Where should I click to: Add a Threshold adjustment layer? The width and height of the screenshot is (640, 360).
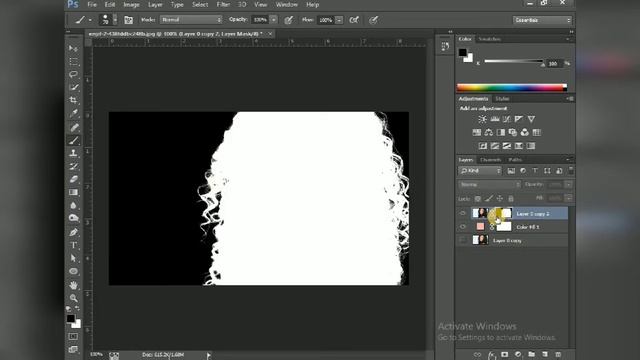507,146
